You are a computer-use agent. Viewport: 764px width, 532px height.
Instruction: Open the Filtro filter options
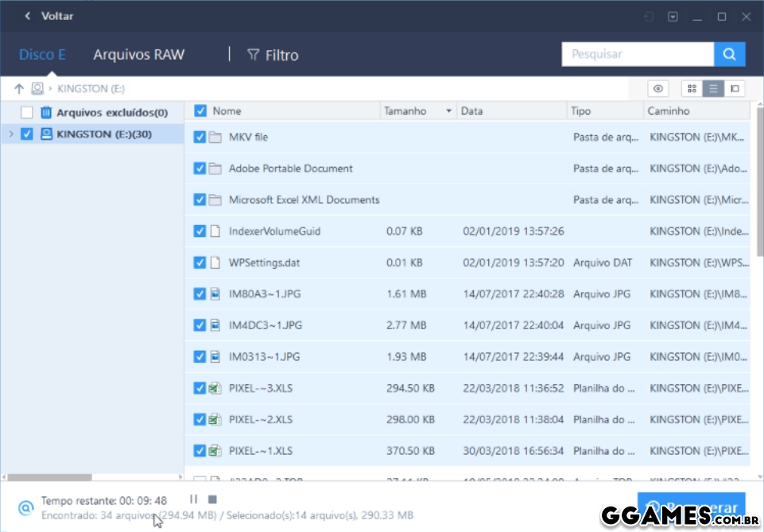coord(273,55)
